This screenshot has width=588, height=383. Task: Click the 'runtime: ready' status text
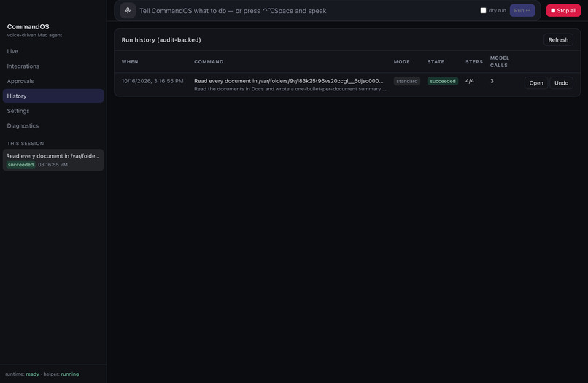click(x=22, y=374)
